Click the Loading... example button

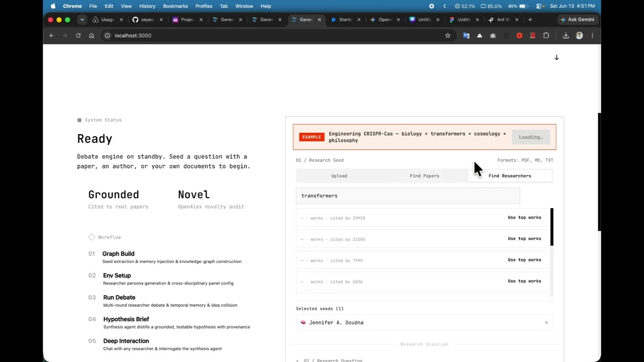pos(531,137)
